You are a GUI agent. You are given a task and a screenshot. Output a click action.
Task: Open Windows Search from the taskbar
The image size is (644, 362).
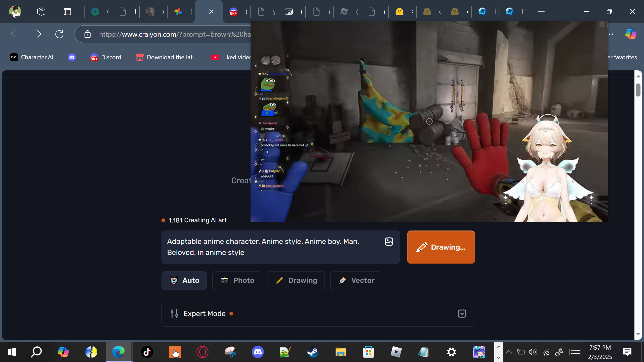pyautogui.click(x=36, y=352)
